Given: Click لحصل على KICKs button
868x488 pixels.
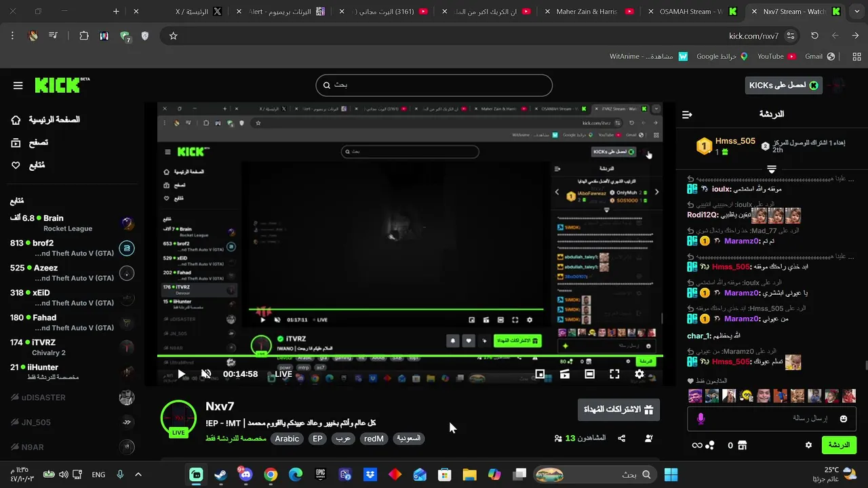Looking at the screenshot, I should pyautogui.click(x=783, y=85).
